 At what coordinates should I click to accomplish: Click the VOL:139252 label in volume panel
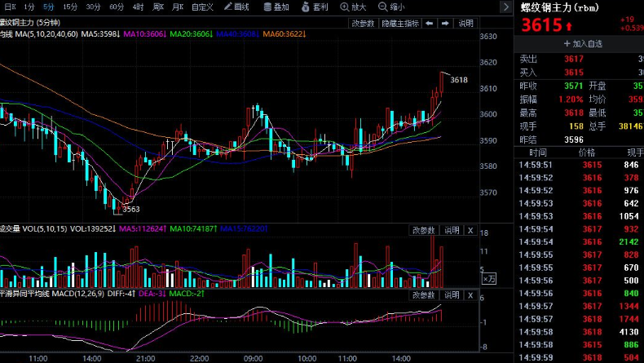pos(93,228)
